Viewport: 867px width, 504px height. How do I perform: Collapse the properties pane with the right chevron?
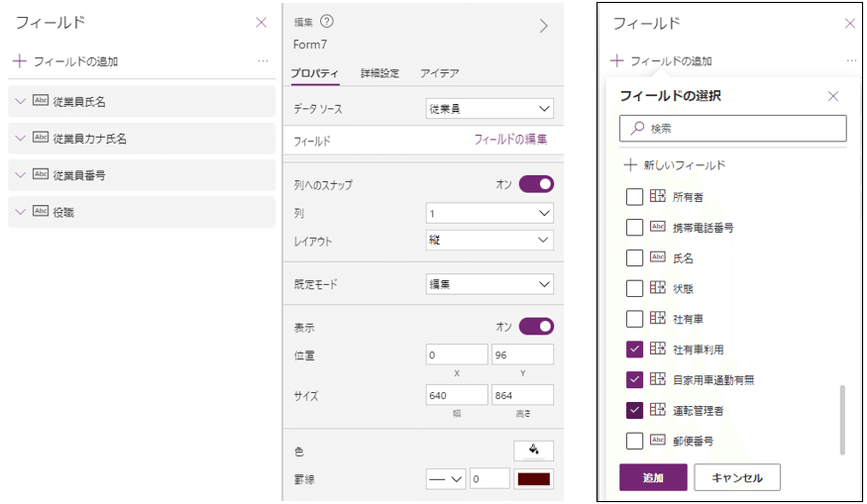coord(543,27)
